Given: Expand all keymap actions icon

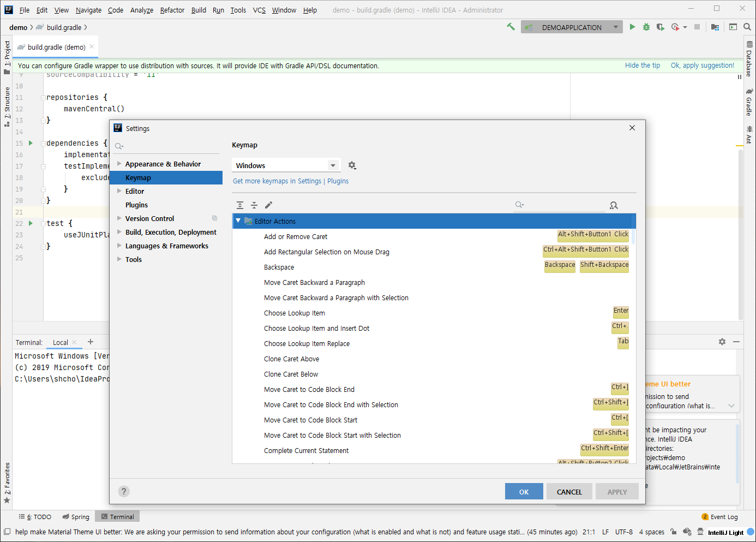Looking at the screenshot, I should (240, 205).
